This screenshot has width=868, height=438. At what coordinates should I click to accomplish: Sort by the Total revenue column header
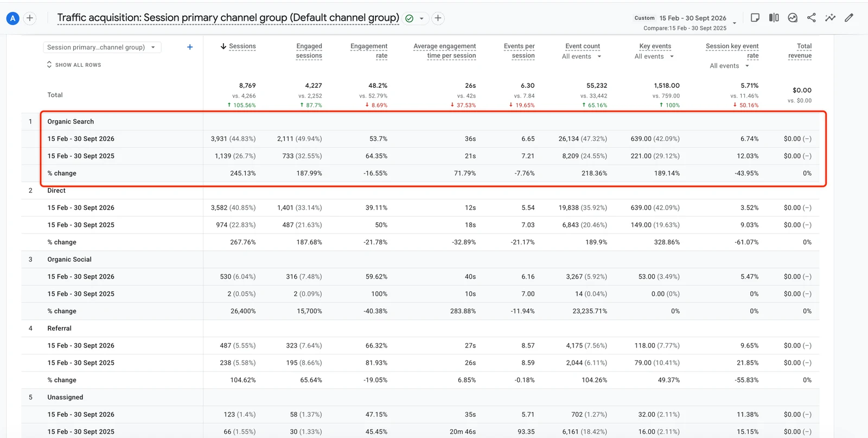[x=800, y=51]
